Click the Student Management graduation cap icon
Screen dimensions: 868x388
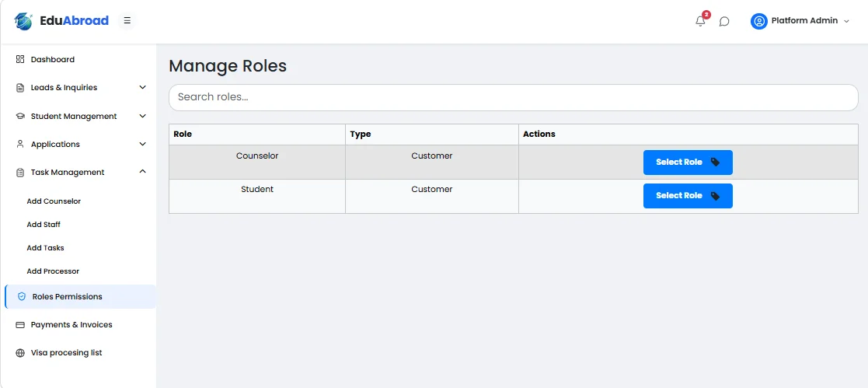[20, 117]
